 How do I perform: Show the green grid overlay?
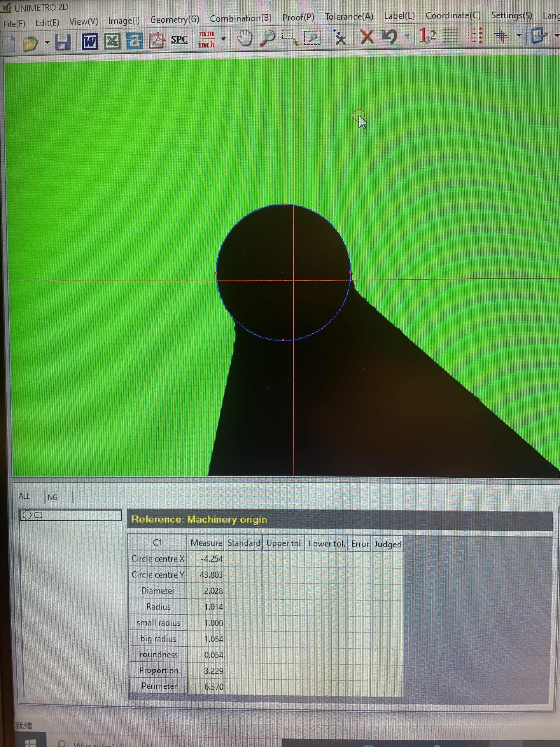451,36
